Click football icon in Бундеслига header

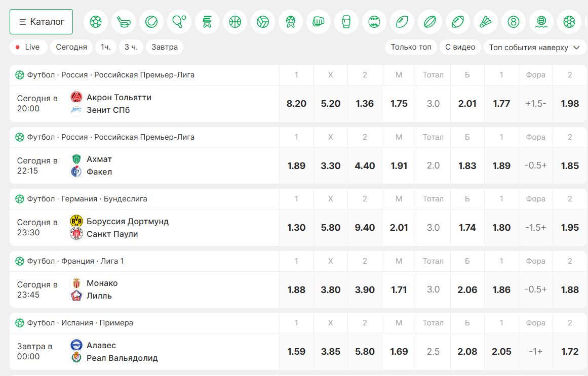coord(20,199)
